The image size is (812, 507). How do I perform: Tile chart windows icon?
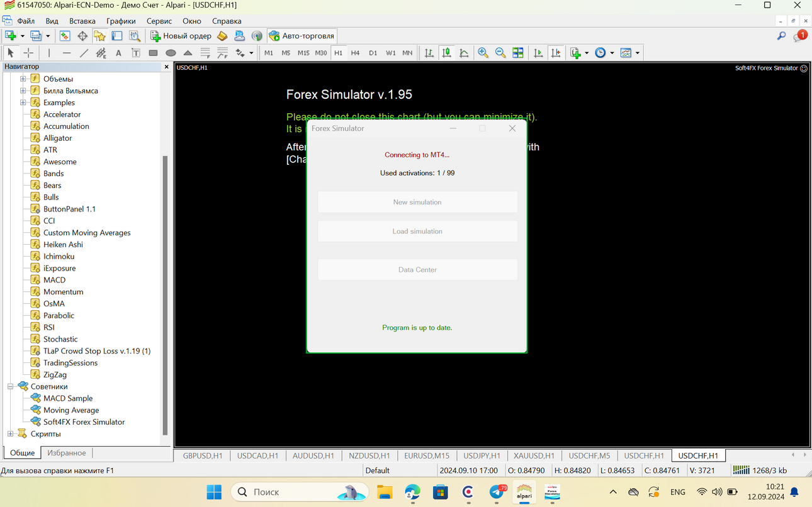tap(517, 53)
